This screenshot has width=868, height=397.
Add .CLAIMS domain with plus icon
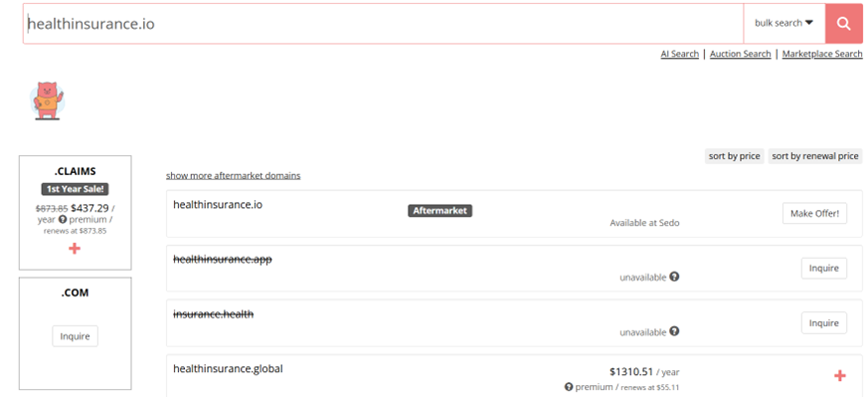point(75,249)
